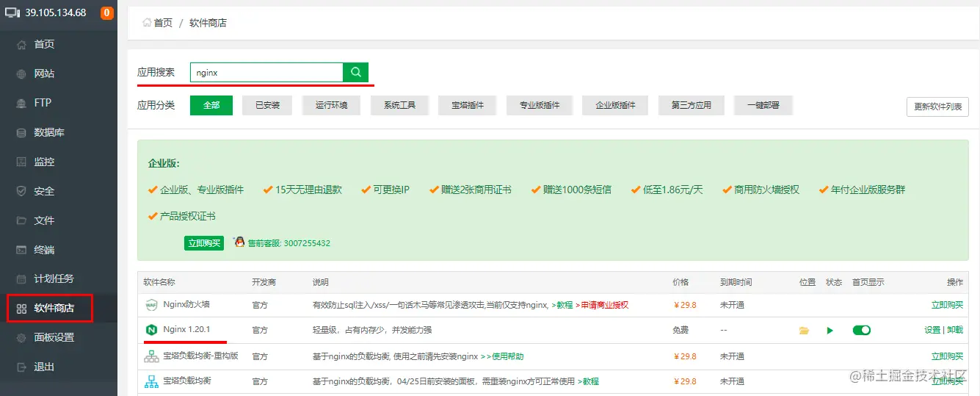
Task: Click the 网站 globe icon in the sidebar
Action: pyautogui.click(x=21, y=73)
